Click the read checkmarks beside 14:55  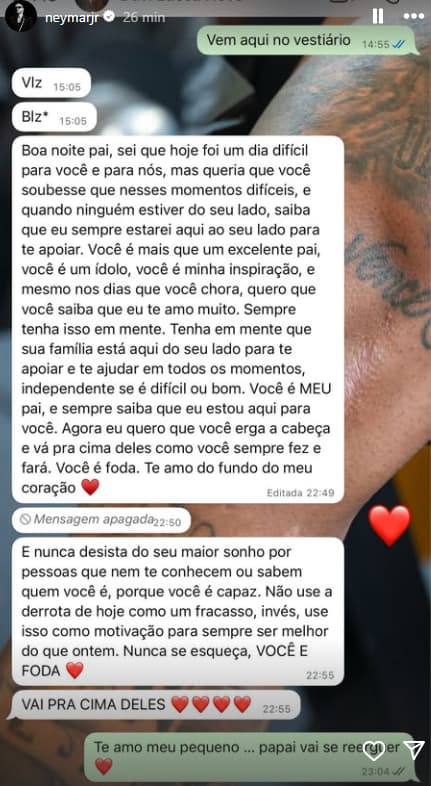[399, 44]
